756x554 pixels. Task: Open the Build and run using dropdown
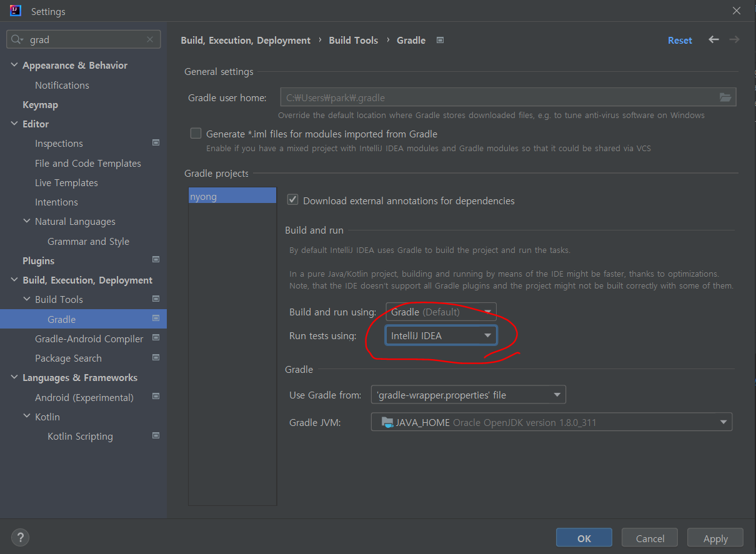click(441, 312)
